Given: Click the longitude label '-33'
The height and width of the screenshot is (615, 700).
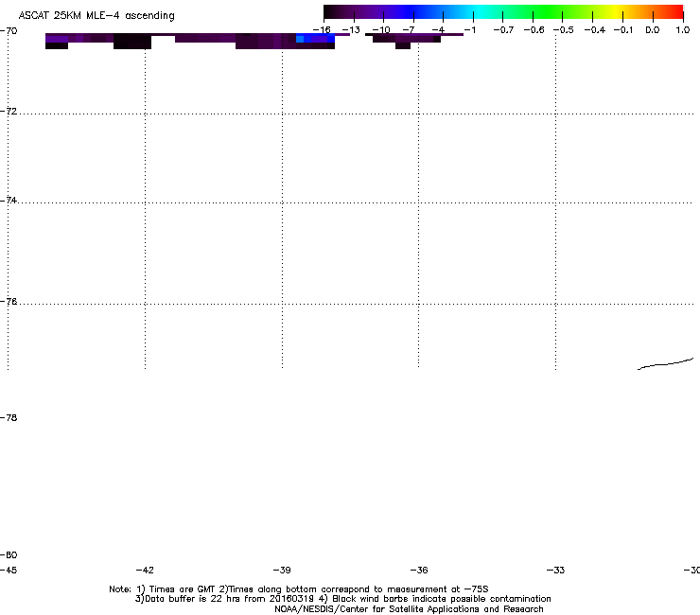Looking at the screenshot, I should point(555,570).
